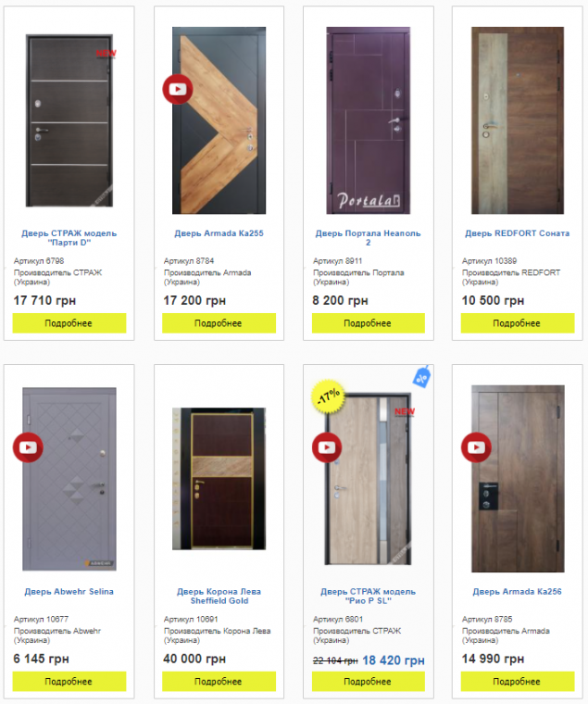Click Подробнее under 17 200 грн price
The image size is (588, 704).
pyautogui.click(x=219, y=322)
